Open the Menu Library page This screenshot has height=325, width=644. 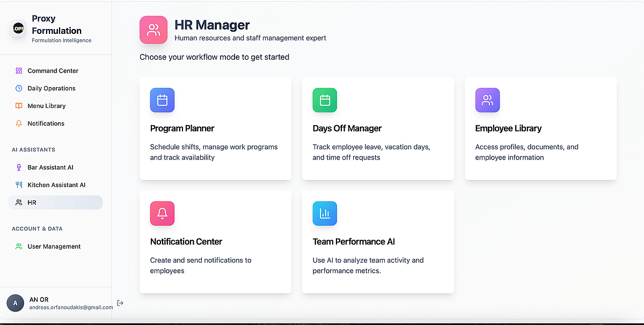point(47,106)
